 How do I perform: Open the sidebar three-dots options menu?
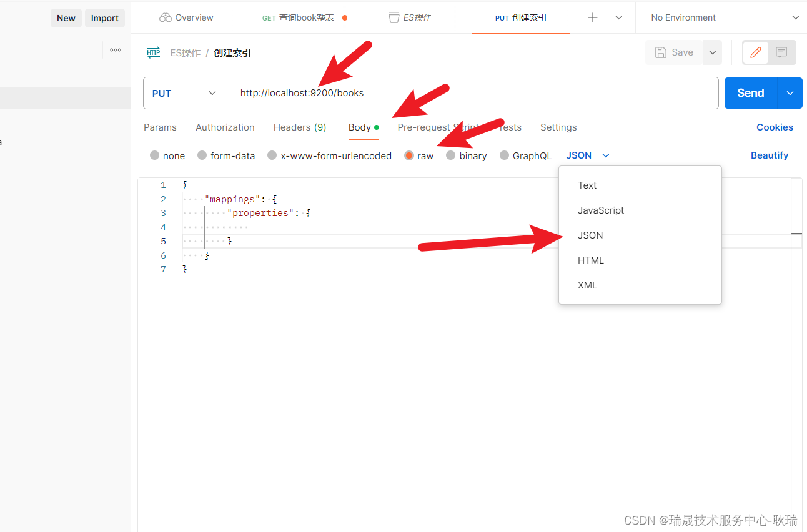116,50
